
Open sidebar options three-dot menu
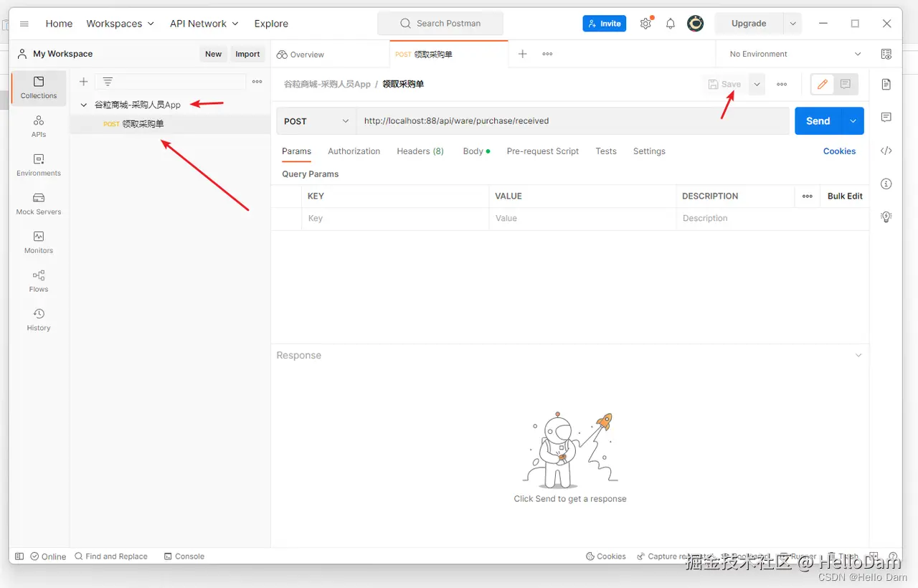[257, 82]
